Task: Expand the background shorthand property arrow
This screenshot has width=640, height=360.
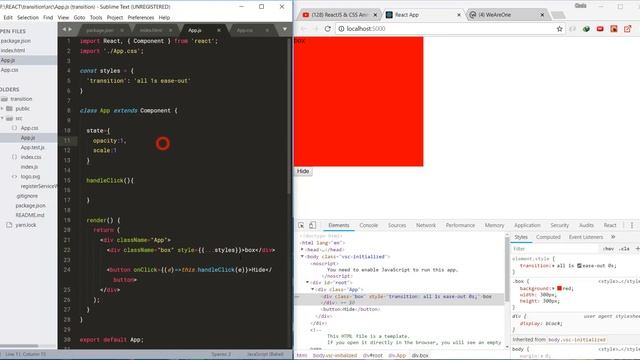Action: [554, 289]
